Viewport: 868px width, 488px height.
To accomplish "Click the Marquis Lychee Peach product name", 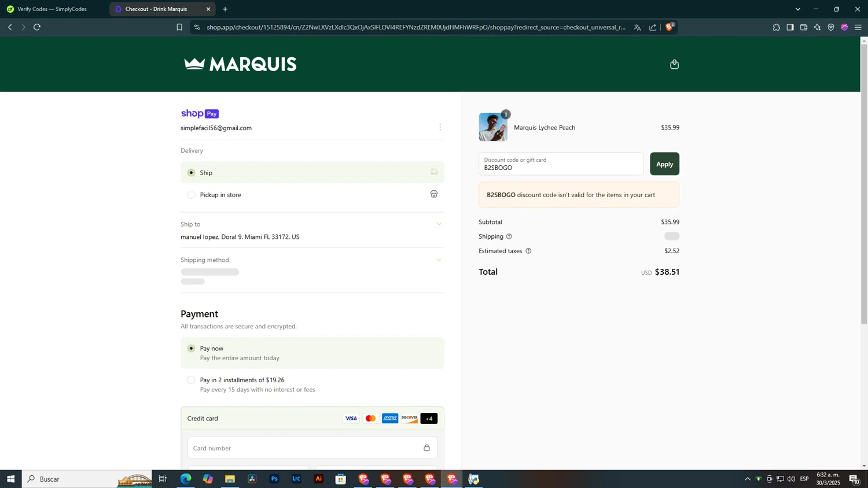I will pos(545,128).
